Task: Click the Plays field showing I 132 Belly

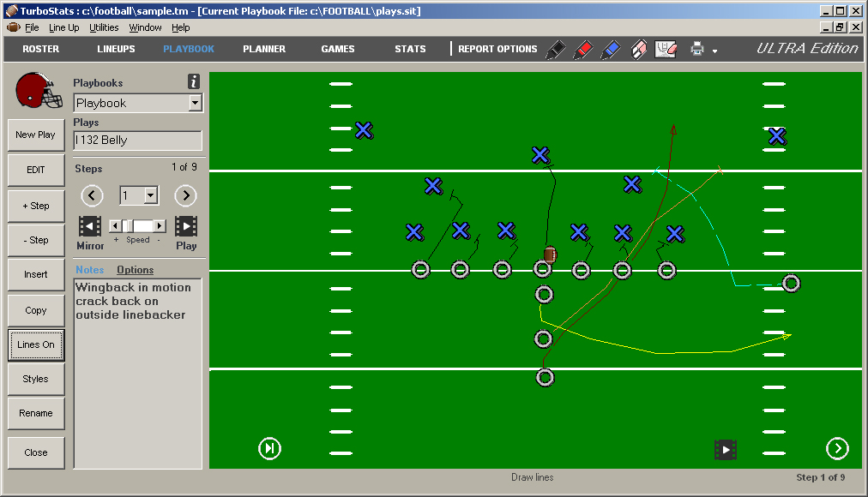Action: click(x=138, y=141)
